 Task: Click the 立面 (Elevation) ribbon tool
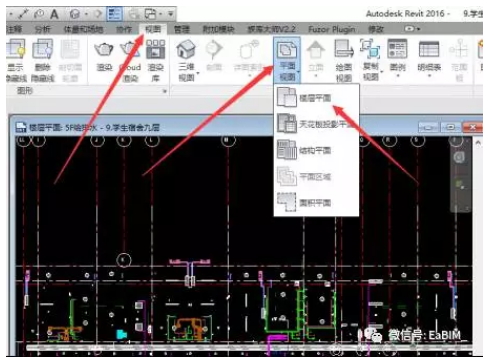click(316, 57)
